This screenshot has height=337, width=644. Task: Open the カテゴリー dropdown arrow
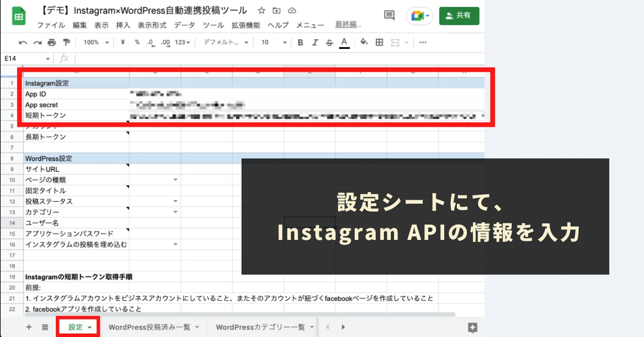pyautogui.click(x=175, y=212)
